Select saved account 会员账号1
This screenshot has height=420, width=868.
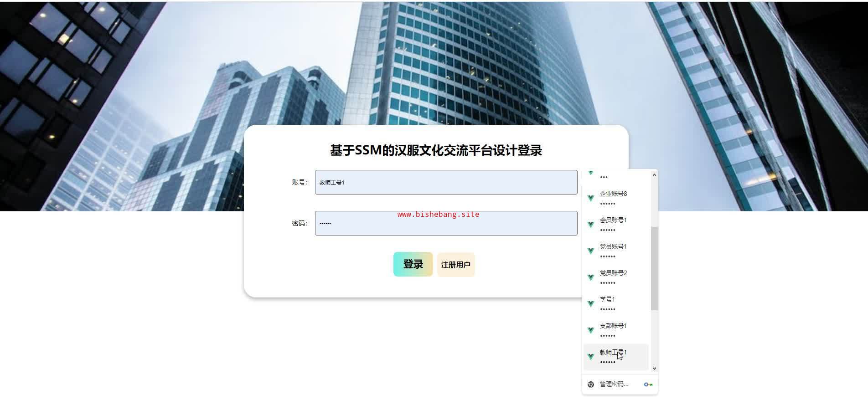coord(616,225)
